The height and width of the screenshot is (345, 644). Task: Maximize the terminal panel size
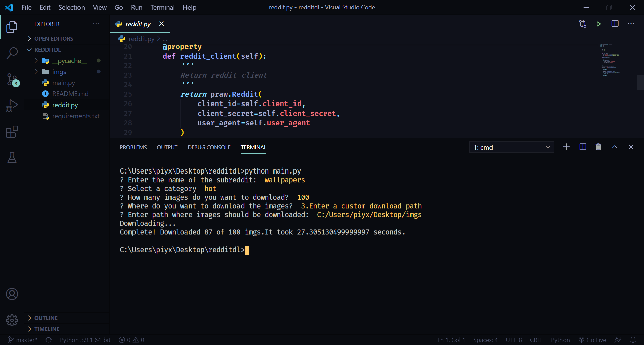615,147
